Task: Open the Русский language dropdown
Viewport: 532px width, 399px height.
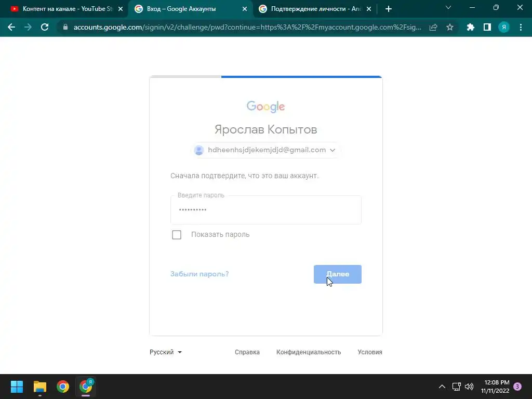Action: tap(166, 352)
